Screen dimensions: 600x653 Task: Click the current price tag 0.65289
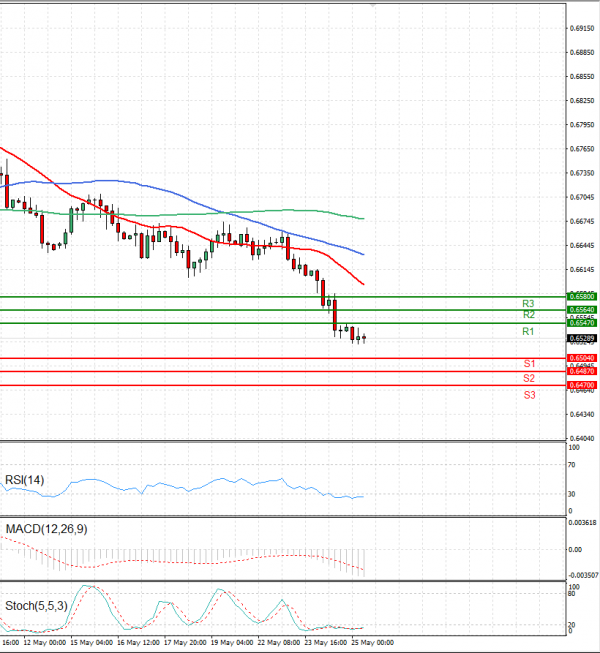tap(582, 339)
